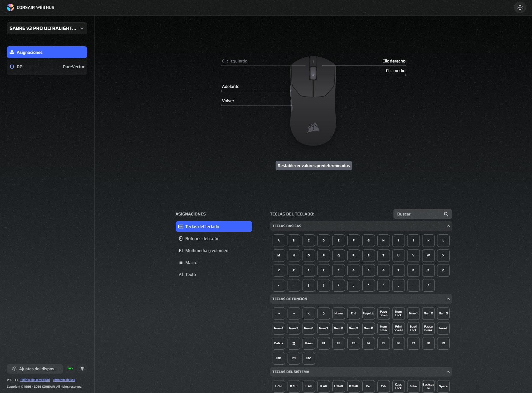Choose the Page Down key
Screen dimensions: 532x393
(x=383, y=314)
